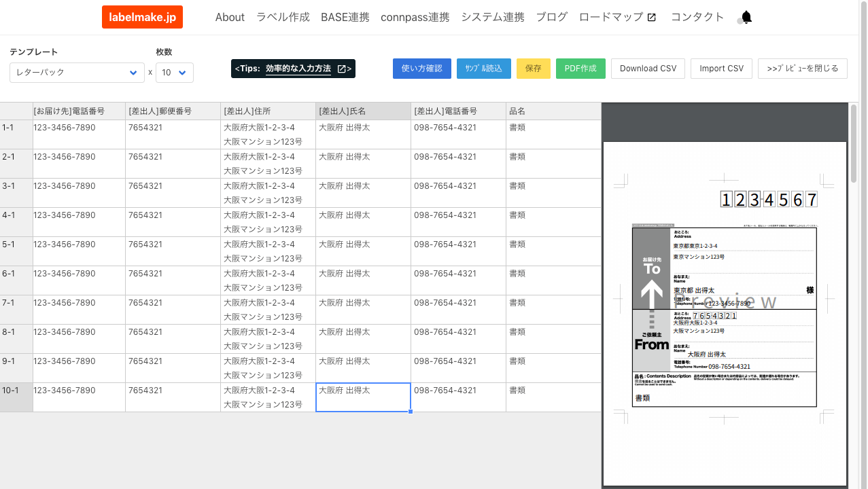Click Import CSV

coord(721,69)
